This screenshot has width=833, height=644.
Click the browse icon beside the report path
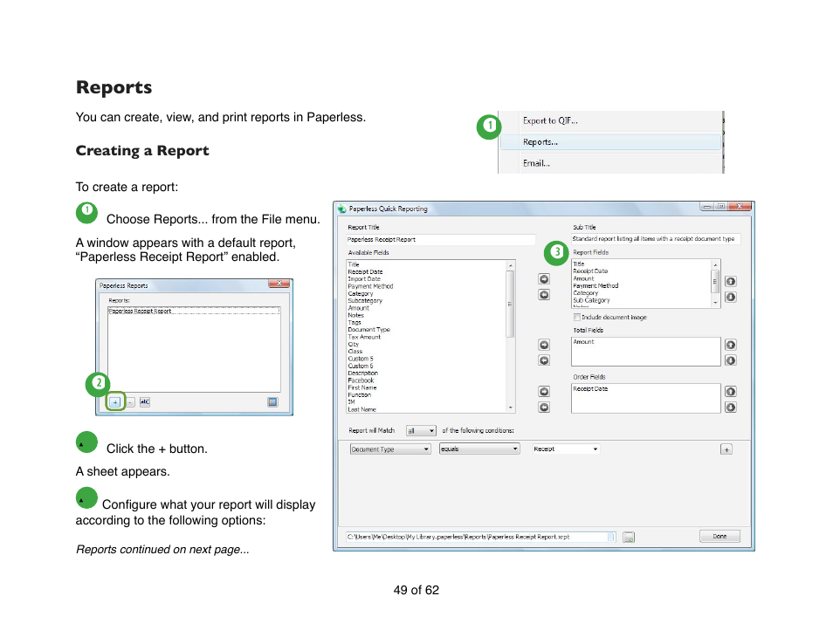click(629, 538)
